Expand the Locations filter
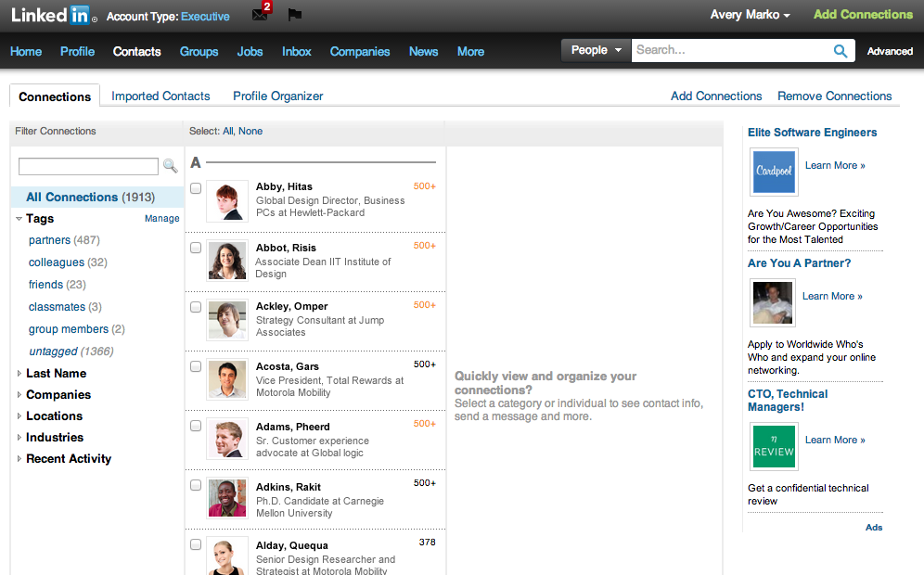The width and height of the screenshot is (924, 575). 19,415
